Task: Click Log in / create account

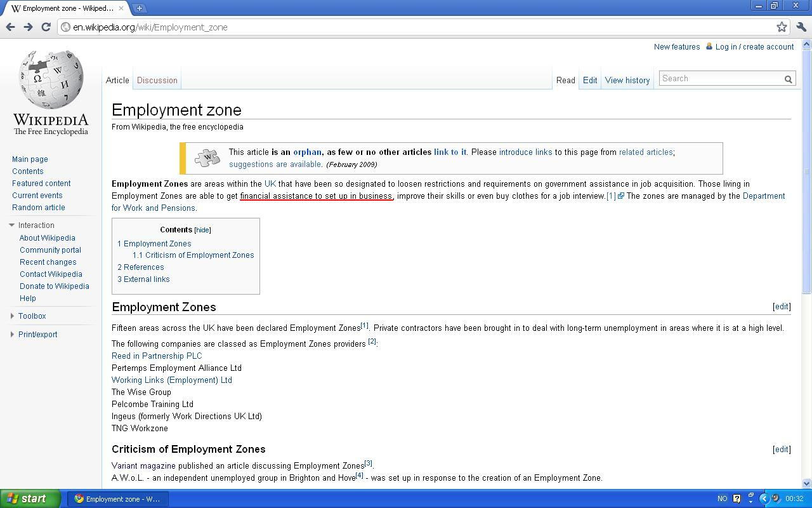Action: coord(754,46)
